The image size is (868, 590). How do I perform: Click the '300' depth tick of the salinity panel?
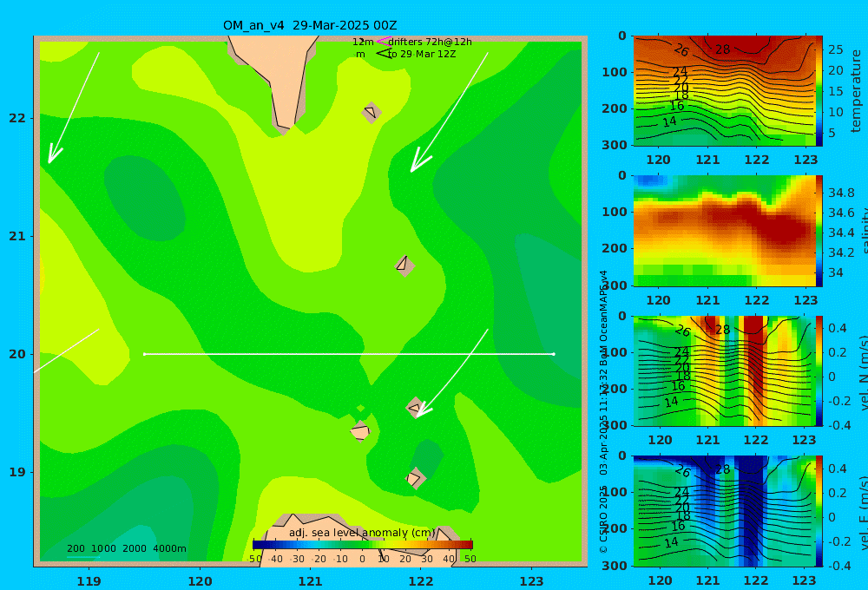(x=615, y=285)
